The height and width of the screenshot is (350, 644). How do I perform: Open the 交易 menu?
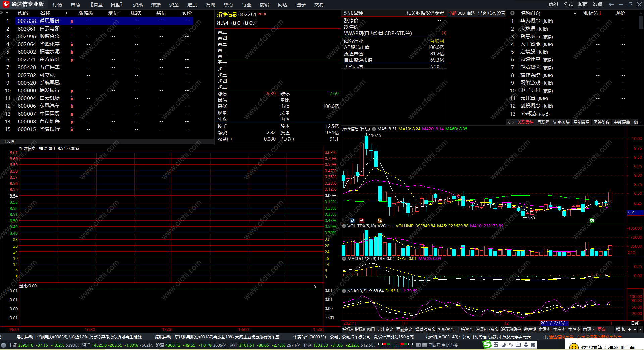(319, 5)
